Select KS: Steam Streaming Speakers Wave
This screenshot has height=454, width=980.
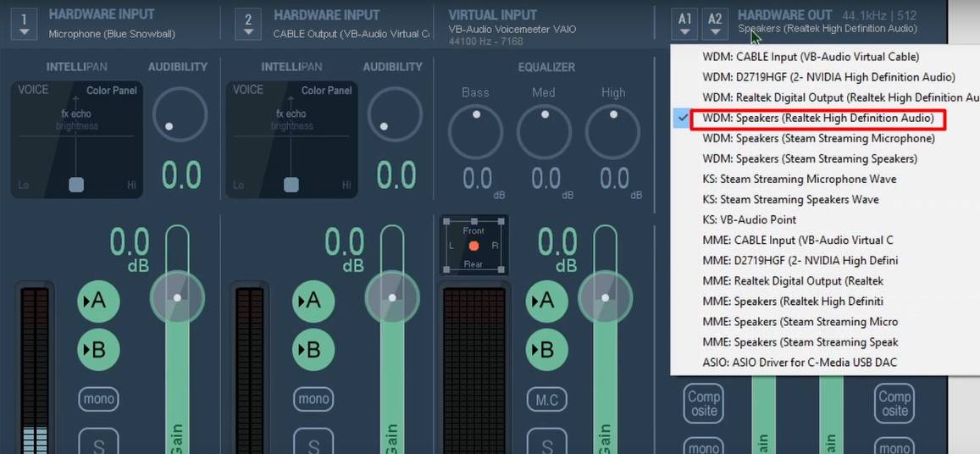coord(825,200)
